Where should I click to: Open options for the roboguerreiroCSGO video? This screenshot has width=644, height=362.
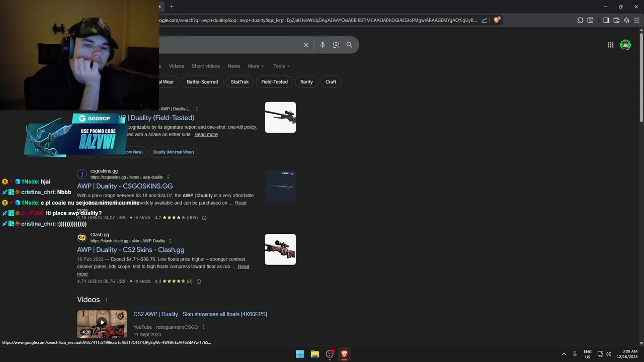tap(203, 327)
